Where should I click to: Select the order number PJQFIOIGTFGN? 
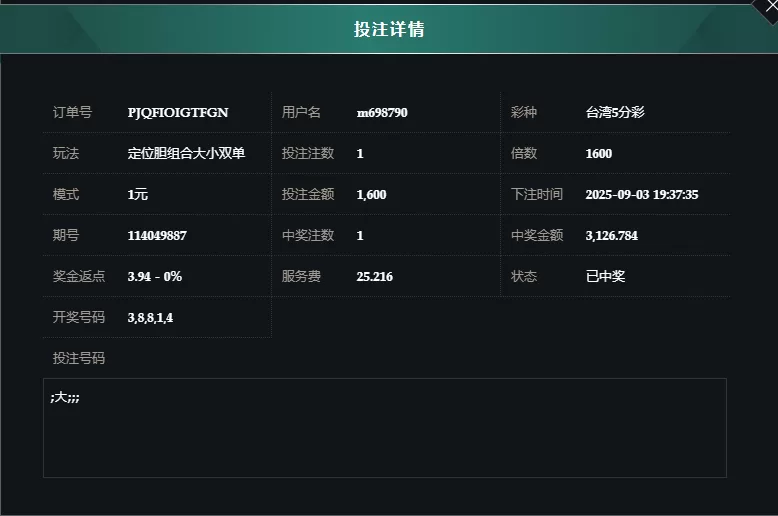[178, 113]
